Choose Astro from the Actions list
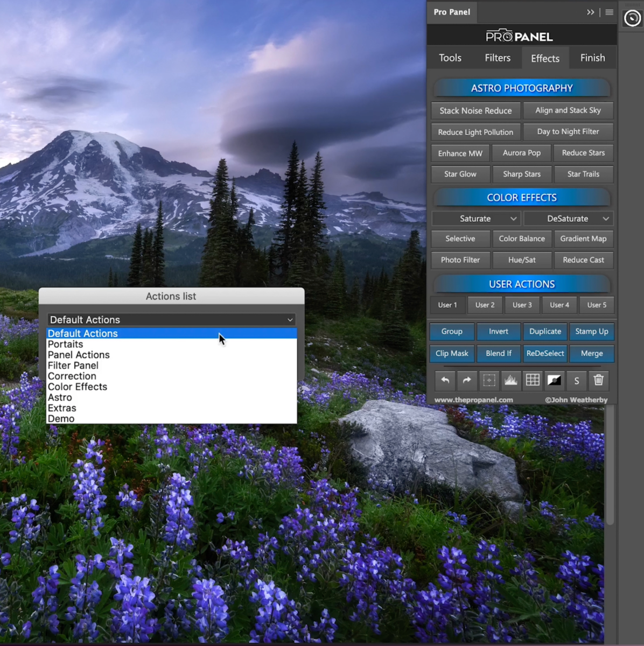The width and height of the screenshot is (644, 646). [x=60, y=397]
